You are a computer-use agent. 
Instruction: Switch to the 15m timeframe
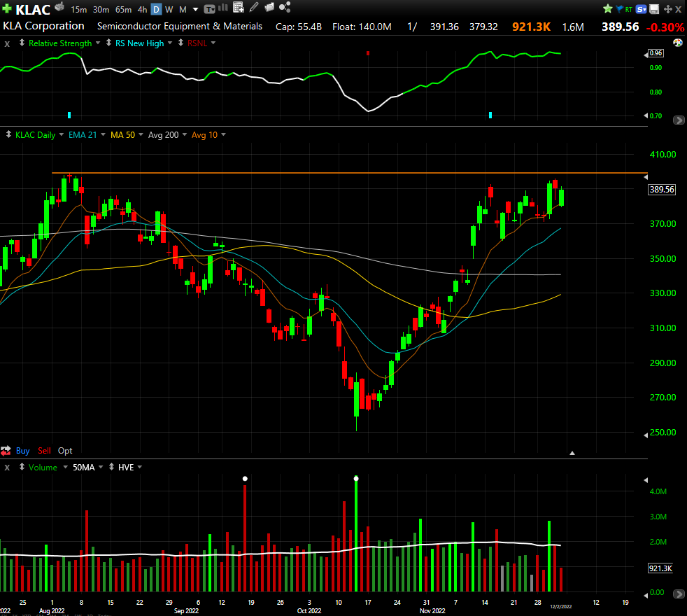click(x=79, y=9)
